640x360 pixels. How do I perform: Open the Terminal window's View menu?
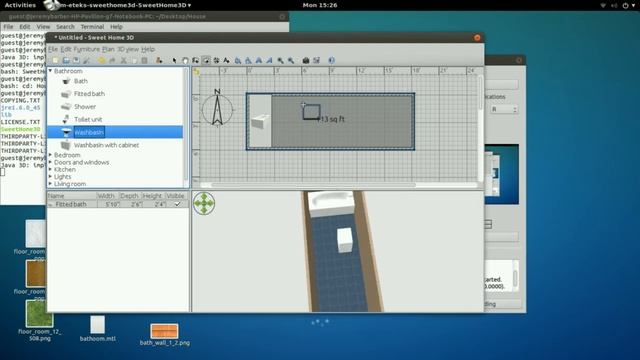click(43, 27)
